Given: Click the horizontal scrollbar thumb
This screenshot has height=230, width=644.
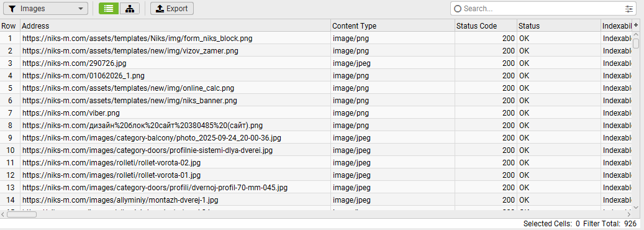Looking at the screenshot, I should (x=22, y=214).
